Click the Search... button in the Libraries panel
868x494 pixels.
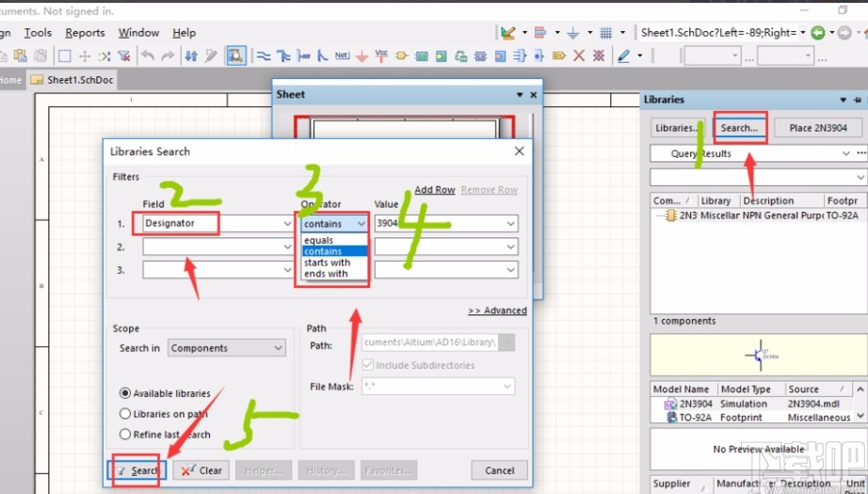click(739, 128)
